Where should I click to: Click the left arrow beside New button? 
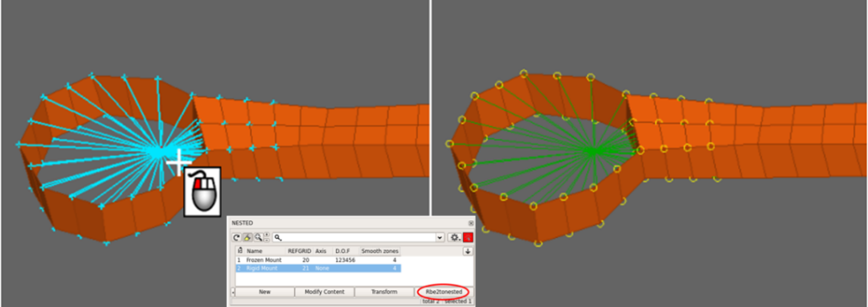(232, 292)
